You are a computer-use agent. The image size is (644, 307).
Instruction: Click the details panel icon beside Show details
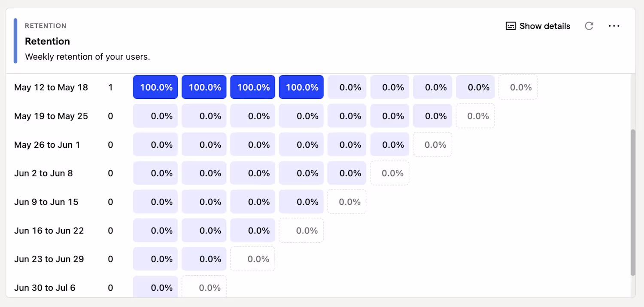coord(510,26)
